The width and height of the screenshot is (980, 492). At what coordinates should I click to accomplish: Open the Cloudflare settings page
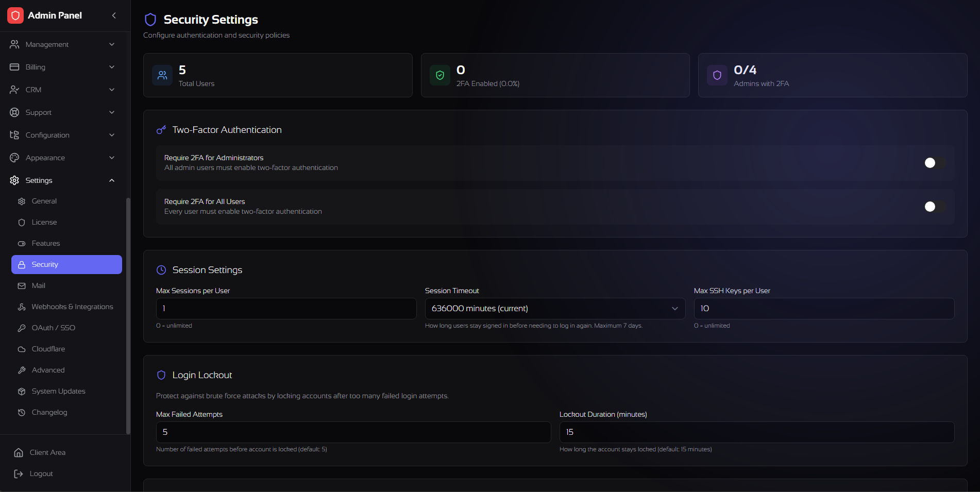point(66,349)
